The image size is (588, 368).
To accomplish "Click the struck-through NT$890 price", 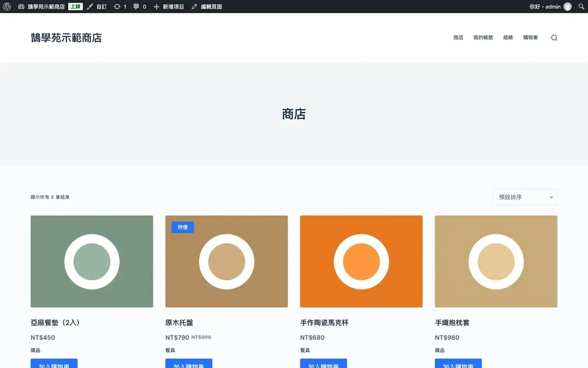I will click(201, 337).
